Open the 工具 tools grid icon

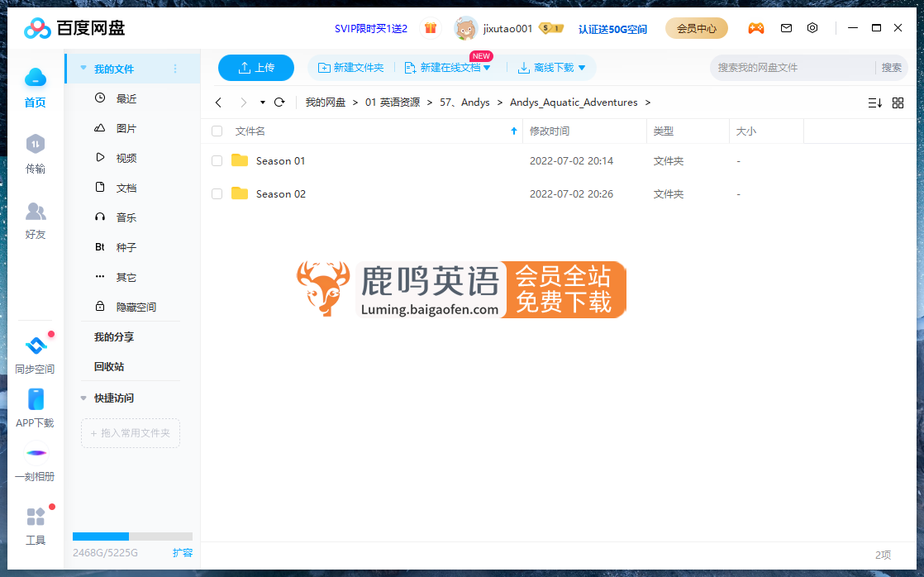36,517
